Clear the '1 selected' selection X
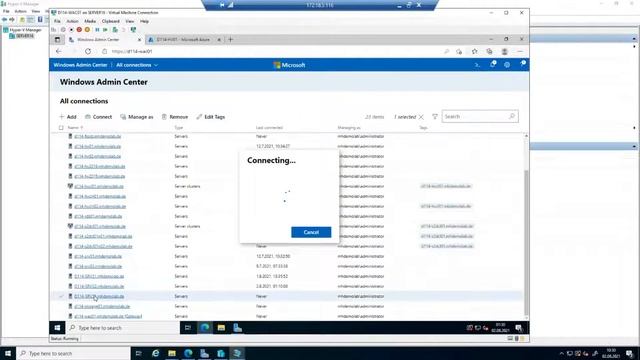The height and width of the screenshot is (360, 640). point(421,117)
